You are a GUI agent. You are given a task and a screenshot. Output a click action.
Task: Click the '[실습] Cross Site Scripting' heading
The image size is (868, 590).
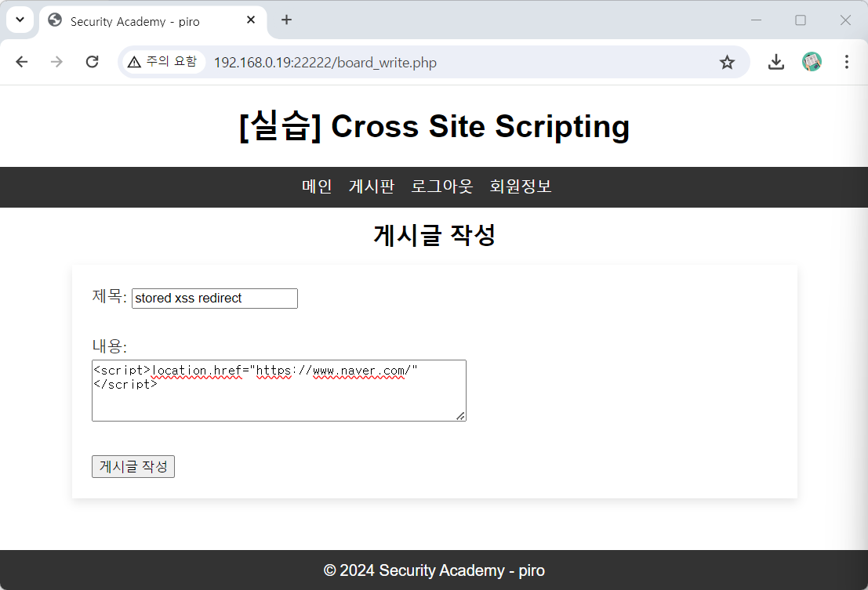(434, 127)
